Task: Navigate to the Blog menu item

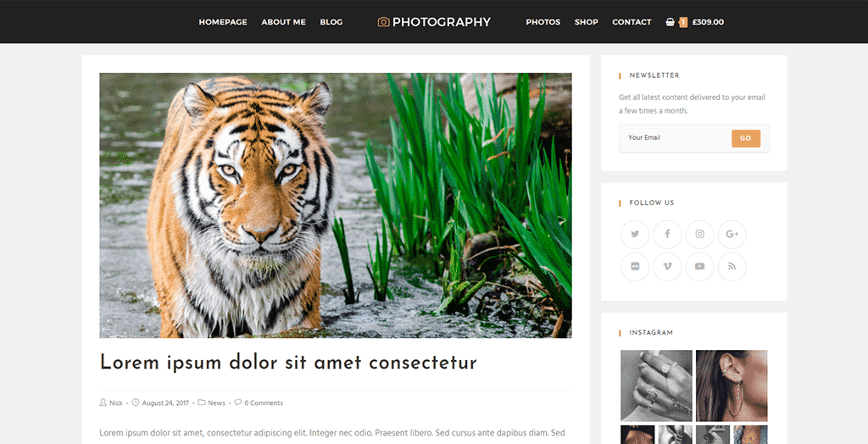Action: (331, 22)
